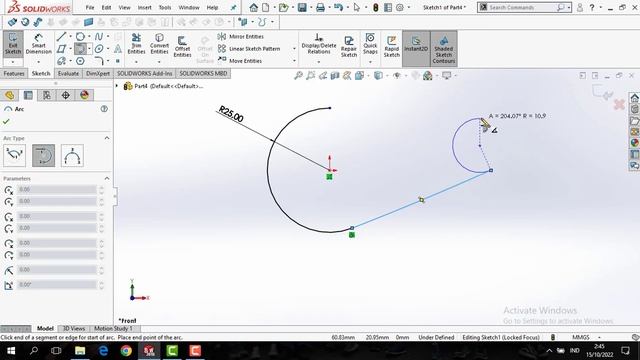
Task: Collapse the Parameters section
Action: pos(107,178)
